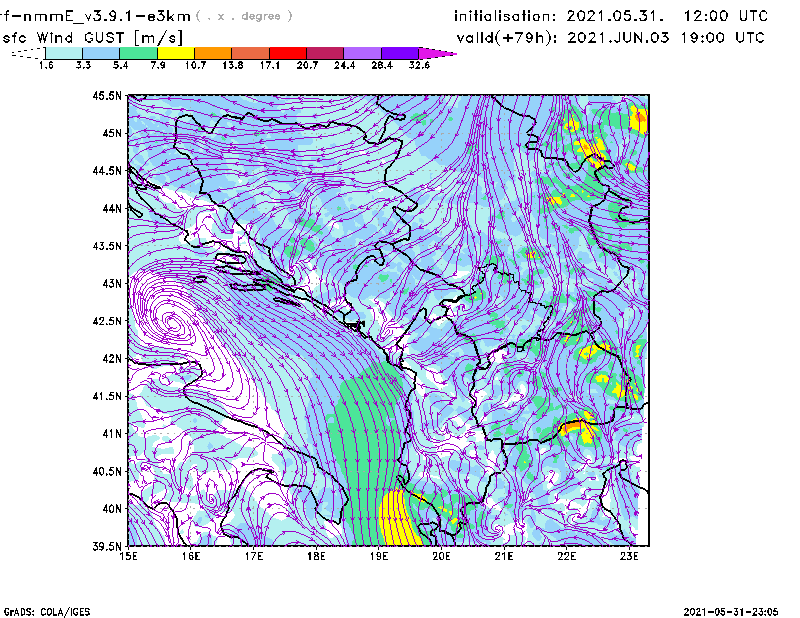Click the timestamp 2021-05-31-23:05
800x618 pixels.
pyautogui.click(x=731, y=612)
